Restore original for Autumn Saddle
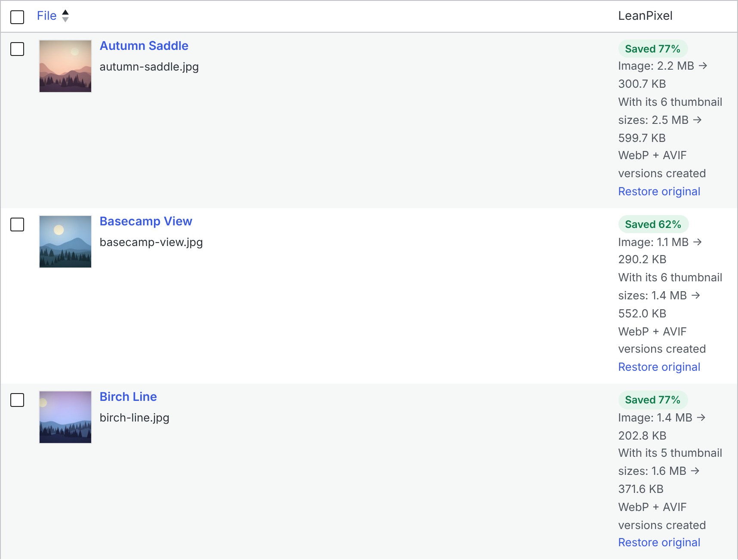The width and height of the screenshot is (738, 560). 659,191
